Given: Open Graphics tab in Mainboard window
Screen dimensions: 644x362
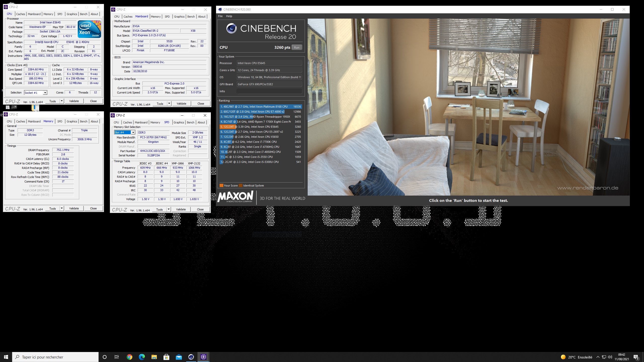Looking at the screenshot, I should [179, 17].
